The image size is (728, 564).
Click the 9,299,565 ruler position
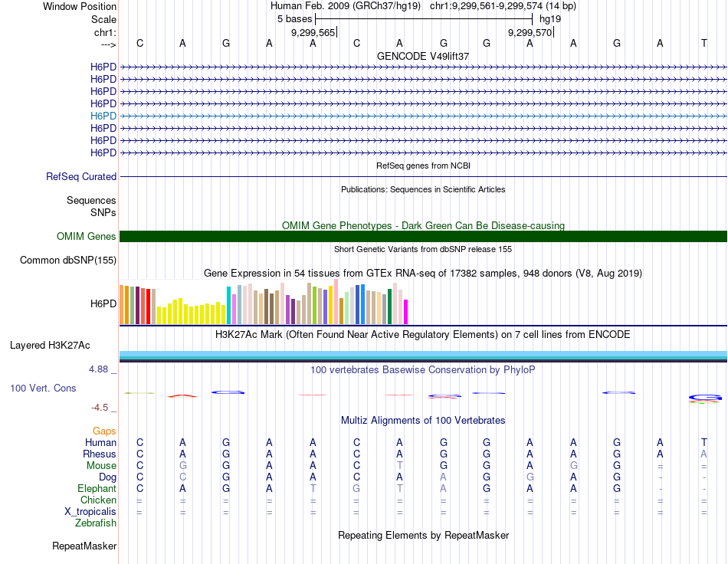[x=313, y=33]
